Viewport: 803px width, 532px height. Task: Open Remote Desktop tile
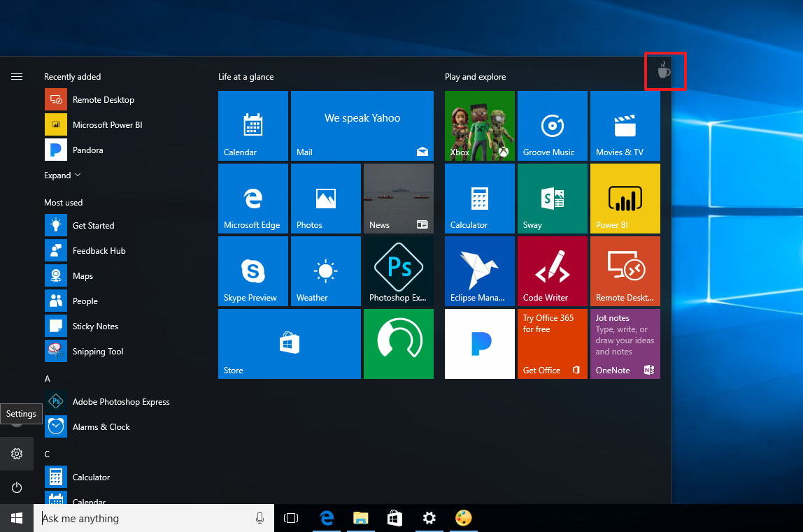(625, 271)
